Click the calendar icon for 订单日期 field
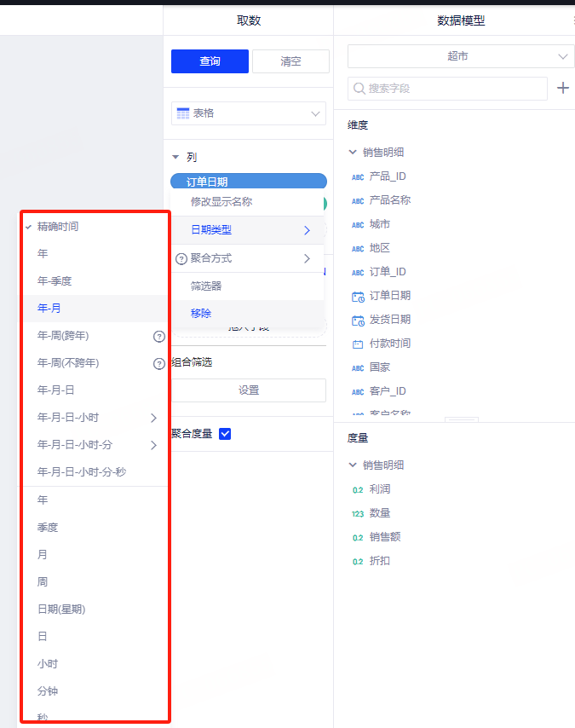Viewport: 575px width, 728px height. pyautogui.click(x=358, y=296)
